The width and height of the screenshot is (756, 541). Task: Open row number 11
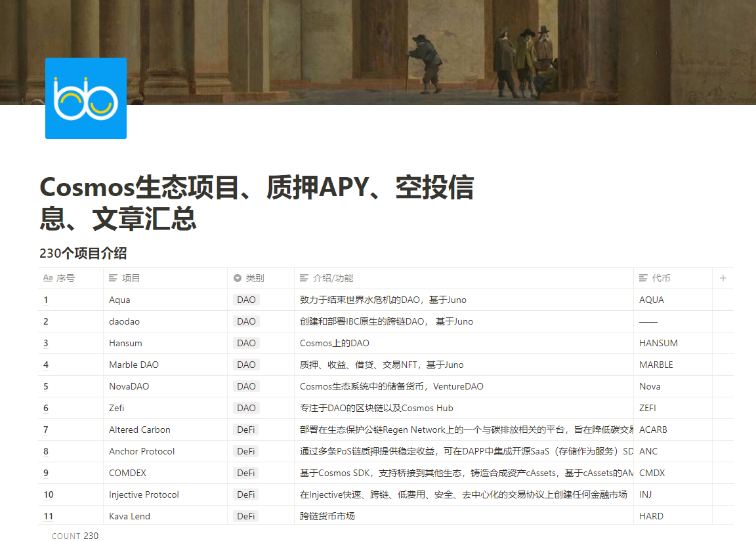click(x=49, y=517)
